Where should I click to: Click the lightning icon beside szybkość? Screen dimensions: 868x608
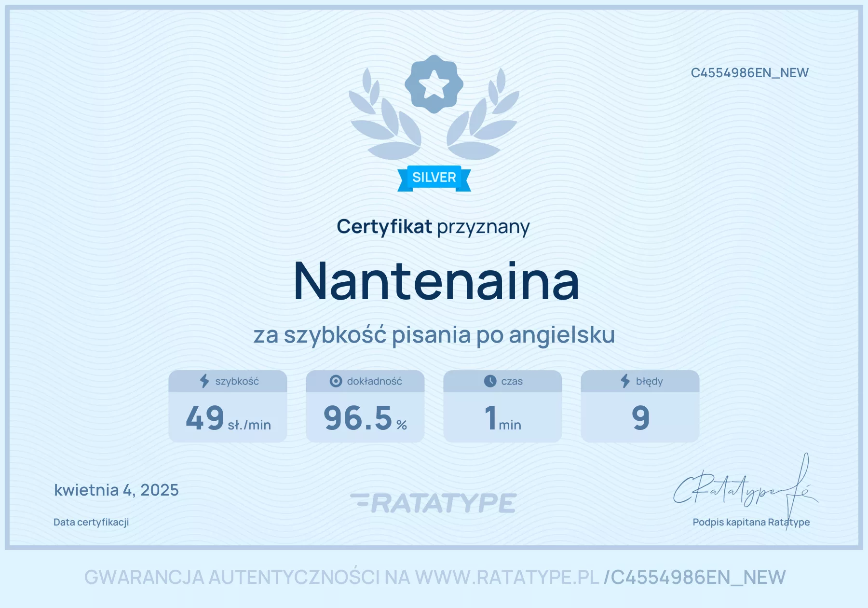pyautogui.click(x=204, y=381)
